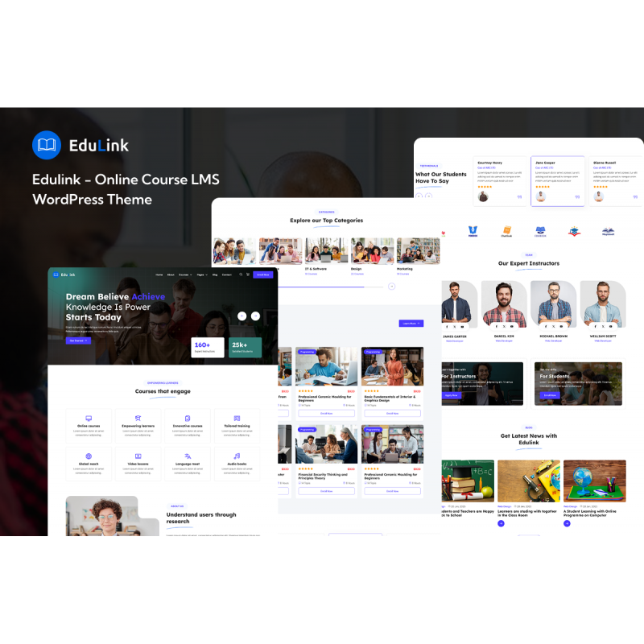This screenshot has width=644, height=644.
Task: Click 'Courses that engage' heading
Action: 163,391
